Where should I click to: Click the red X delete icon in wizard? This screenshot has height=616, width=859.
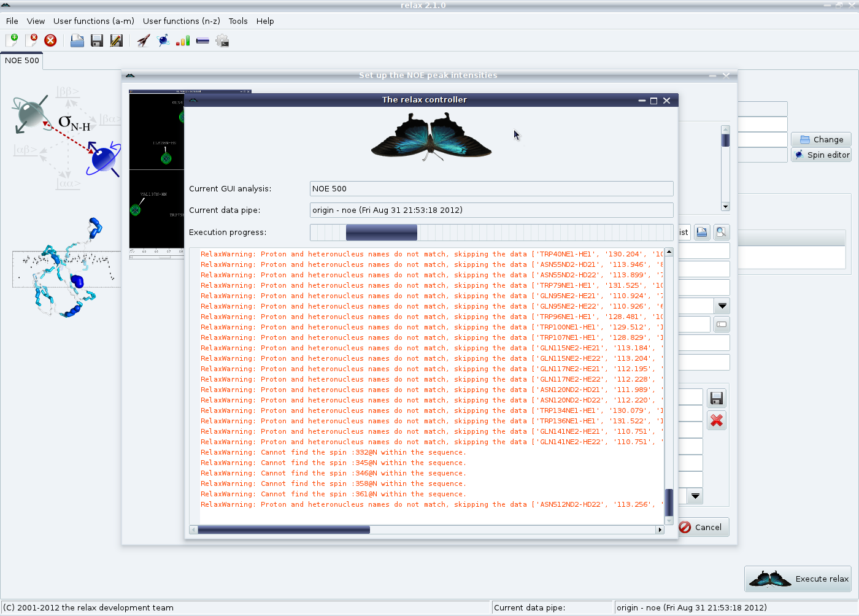pos(716,421)
